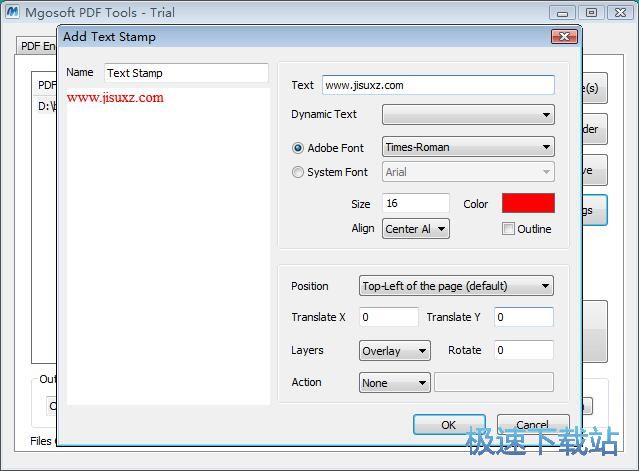Click the Translate X input field
The image size is (639, 471).
389,317
